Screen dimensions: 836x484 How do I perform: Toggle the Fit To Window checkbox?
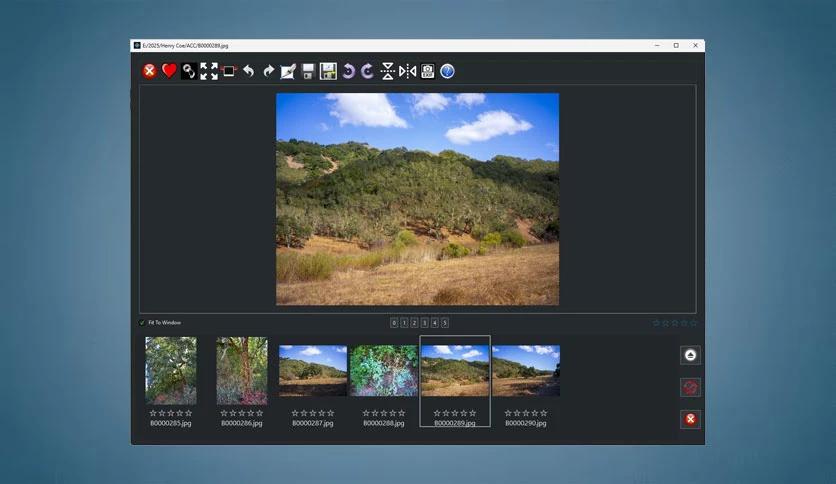(x=142, y=323)
